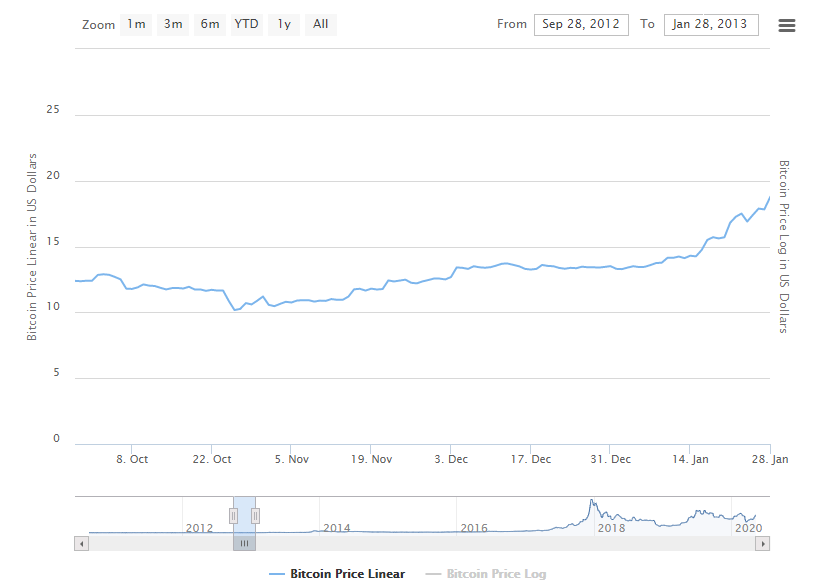Edit the From date field Sep 28, 2012
Image resolution: width=814 pixels, height=586 pixels.
[581, 24]
